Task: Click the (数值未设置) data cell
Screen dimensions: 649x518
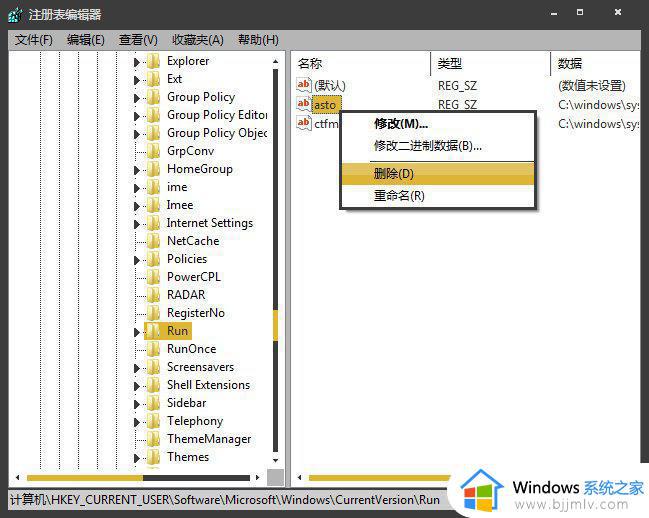Action: (592, 86)
